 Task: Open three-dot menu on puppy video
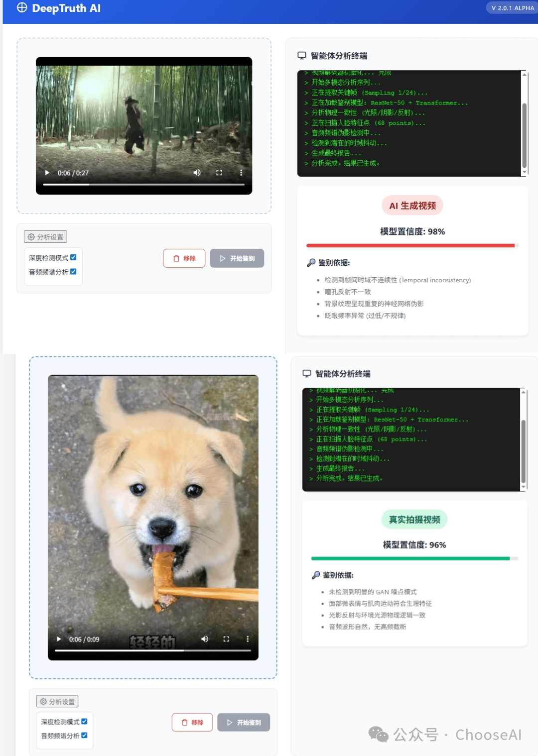click(248, 639)
